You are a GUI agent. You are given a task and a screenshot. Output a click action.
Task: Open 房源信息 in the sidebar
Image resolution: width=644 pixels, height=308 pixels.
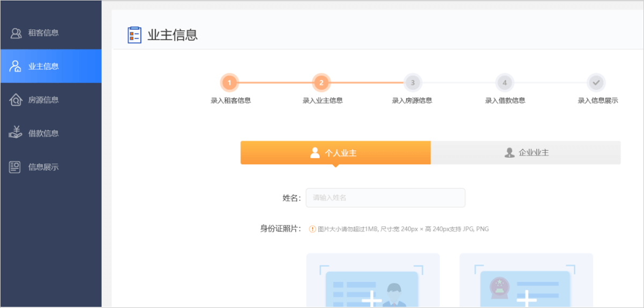(x=43, y=100)
